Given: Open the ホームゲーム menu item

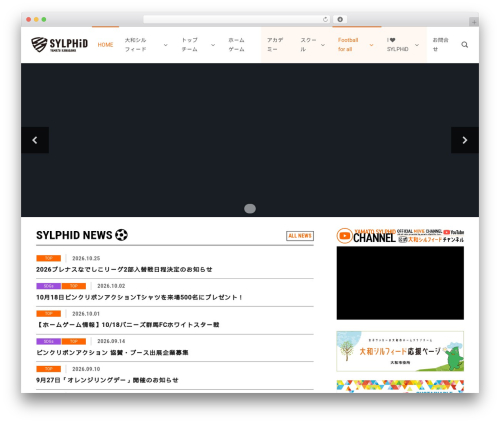Looking at the screenshot, I should tap(236, 45).
